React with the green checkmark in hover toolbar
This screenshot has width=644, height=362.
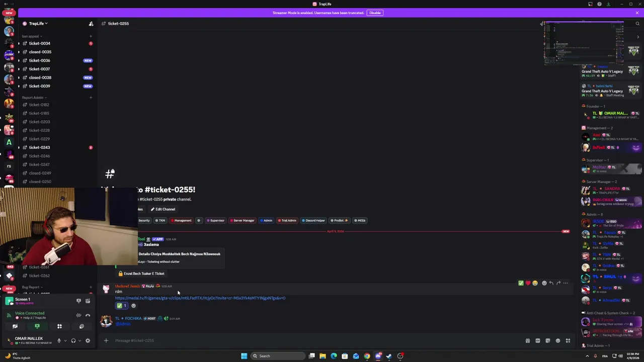tap(521, 283)
